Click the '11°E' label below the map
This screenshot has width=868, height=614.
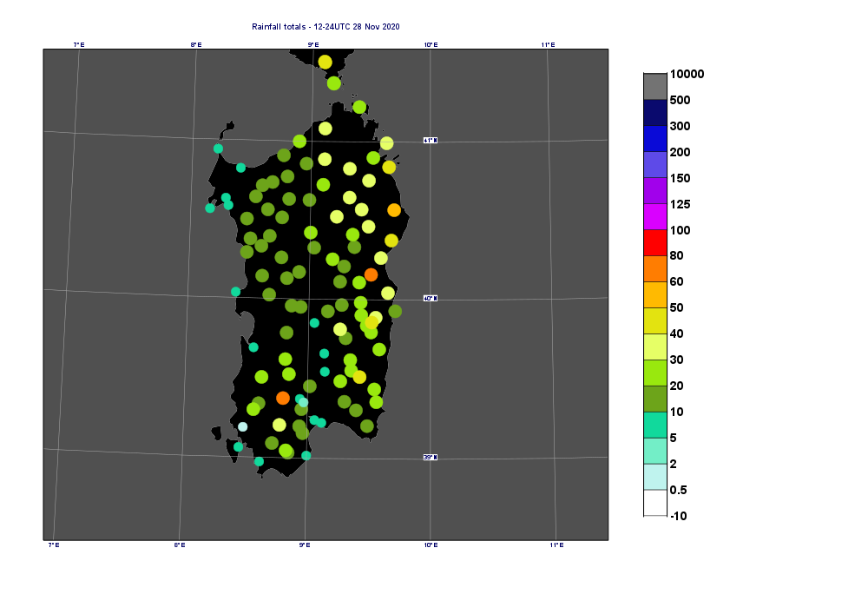(557, 545)
